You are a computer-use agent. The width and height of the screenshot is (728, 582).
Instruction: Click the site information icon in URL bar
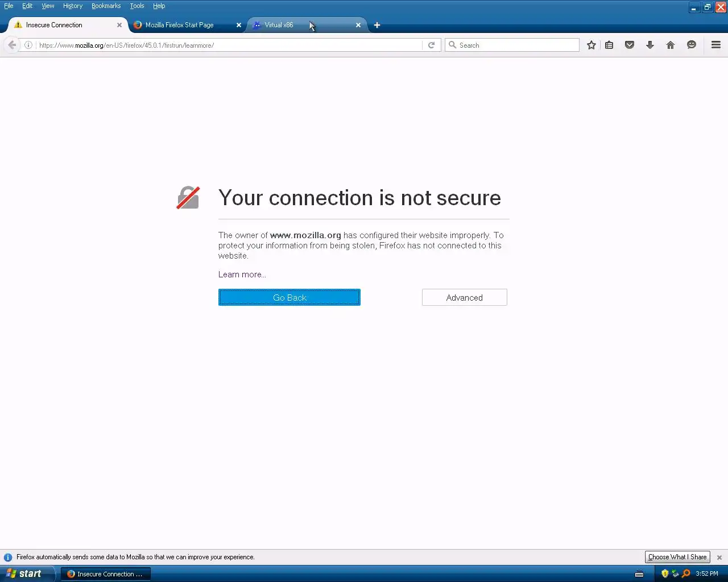[28, 45]
